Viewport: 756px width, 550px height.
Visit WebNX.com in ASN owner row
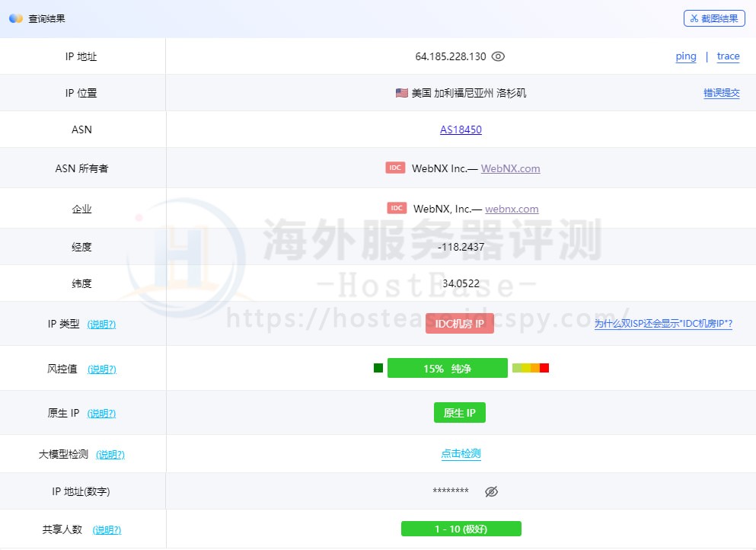click(510, 168)
